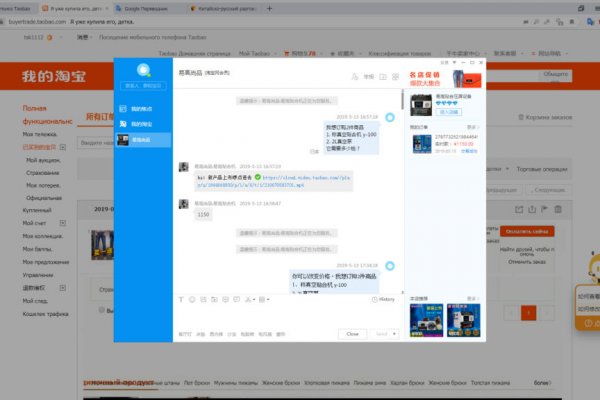Viewport: 600px width, 400px height.
Task: Click the grid apps icon in chat header
Action: pyautogui.click(x=395, y=75)
